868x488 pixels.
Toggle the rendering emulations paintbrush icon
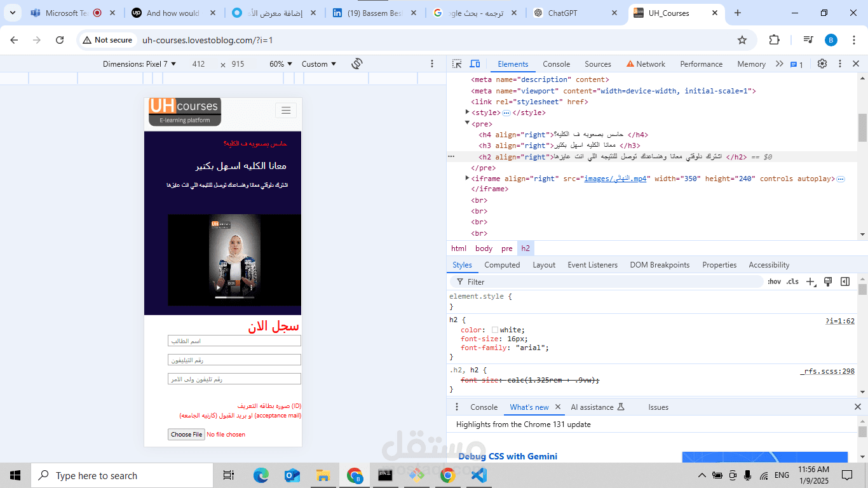click(x=828, y=281)
